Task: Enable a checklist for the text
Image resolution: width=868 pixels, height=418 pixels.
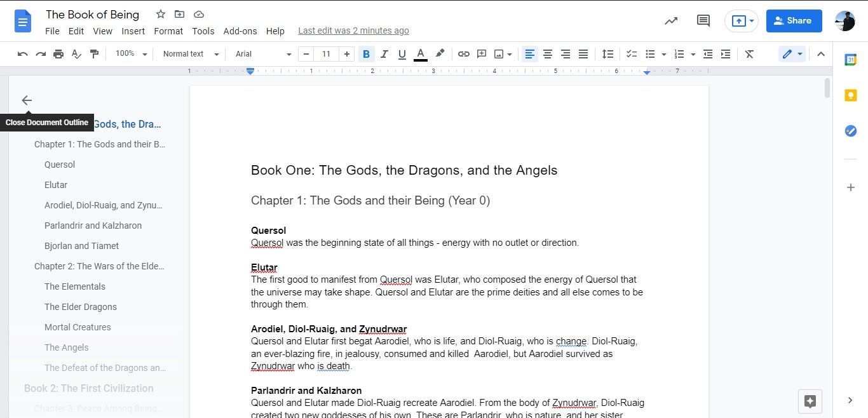Action: point(631,54)
